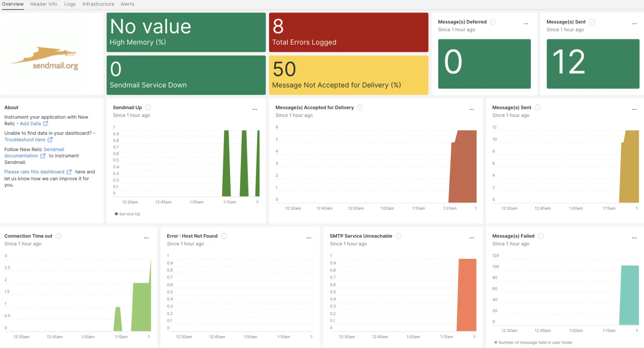
Task: Click the sendmail.org logo image
Action: tap(45, 58)
